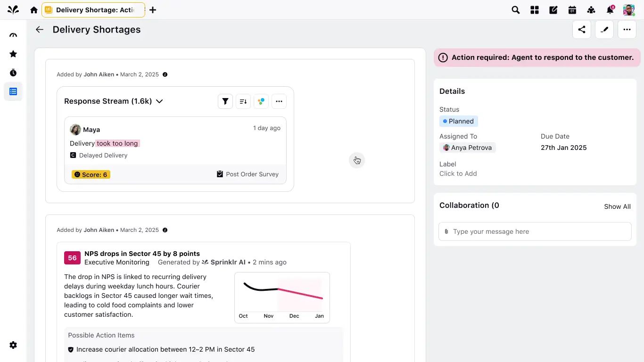Open Recents via the sidebar clock icon
This screenshot has width=644, height=362.
(13, 73)
